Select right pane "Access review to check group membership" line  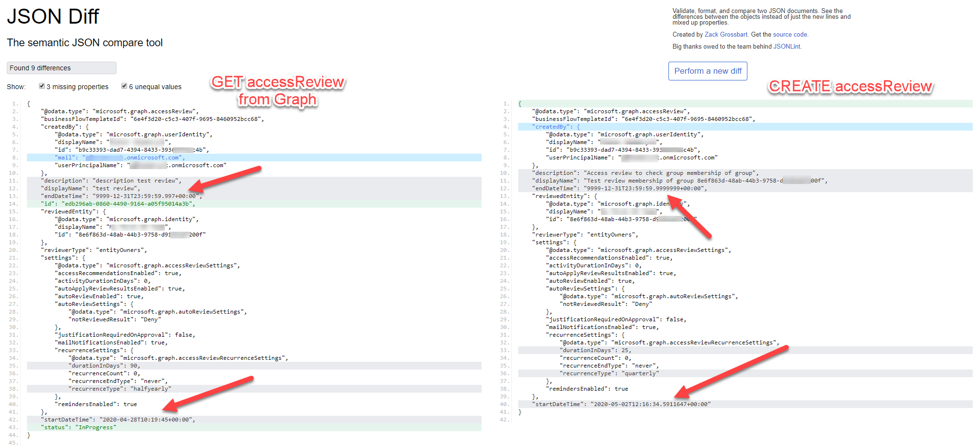pyautogui.click(x=745, y=173)
